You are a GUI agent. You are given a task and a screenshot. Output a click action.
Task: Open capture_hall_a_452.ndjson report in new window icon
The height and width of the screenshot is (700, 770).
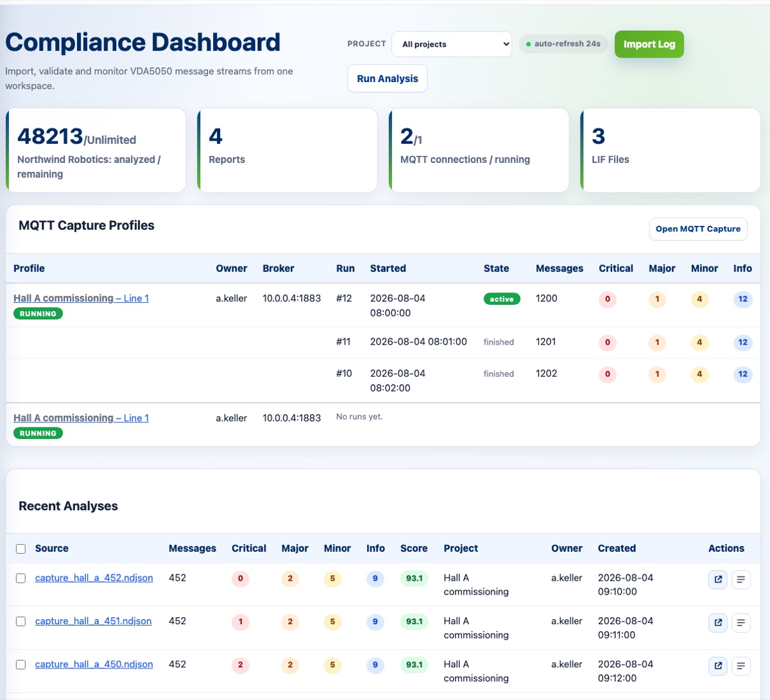(718, 579)
